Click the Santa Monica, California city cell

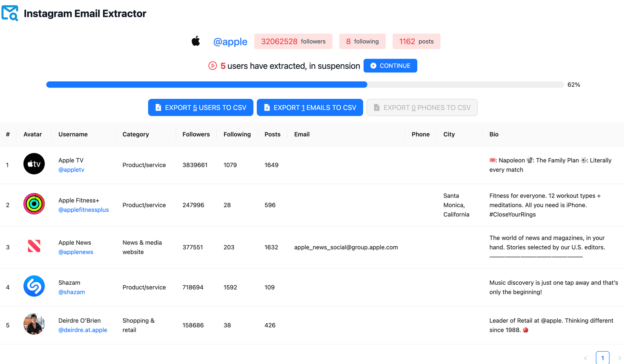pyautogui.click(x=456, y=205)
